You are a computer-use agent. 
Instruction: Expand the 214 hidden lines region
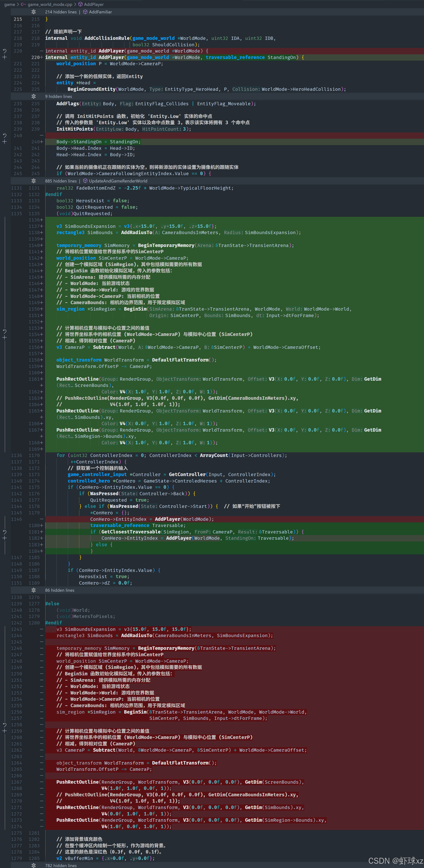coord(34,12)
